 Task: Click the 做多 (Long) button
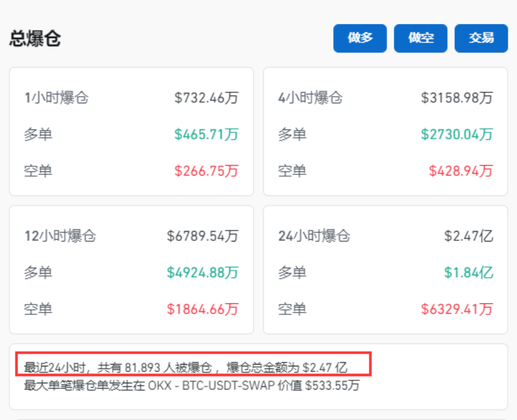(x=359, y=38)
